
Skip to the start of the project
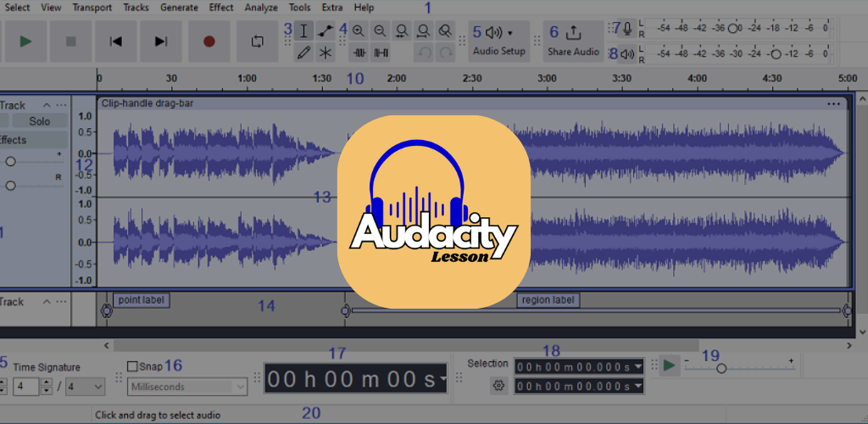click(115, 42)
